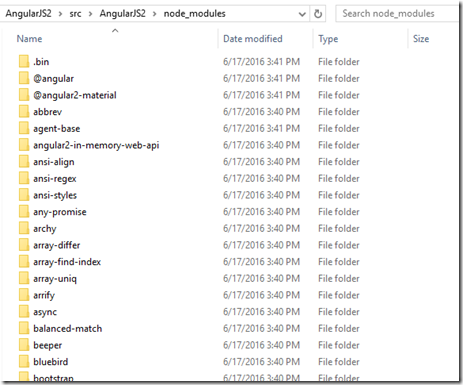
Task: Focus the Search node_modules box
Action: coord(397,14)
